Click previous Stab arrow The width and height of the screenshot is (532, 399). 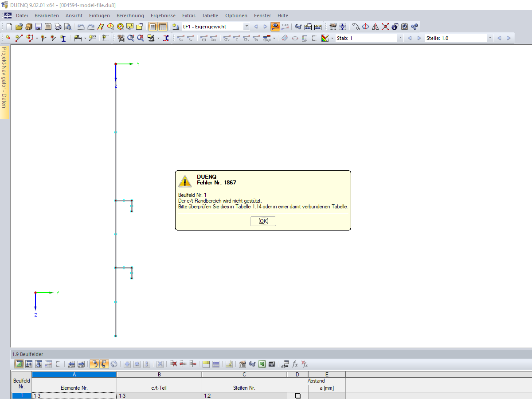[x=410, y=38]
